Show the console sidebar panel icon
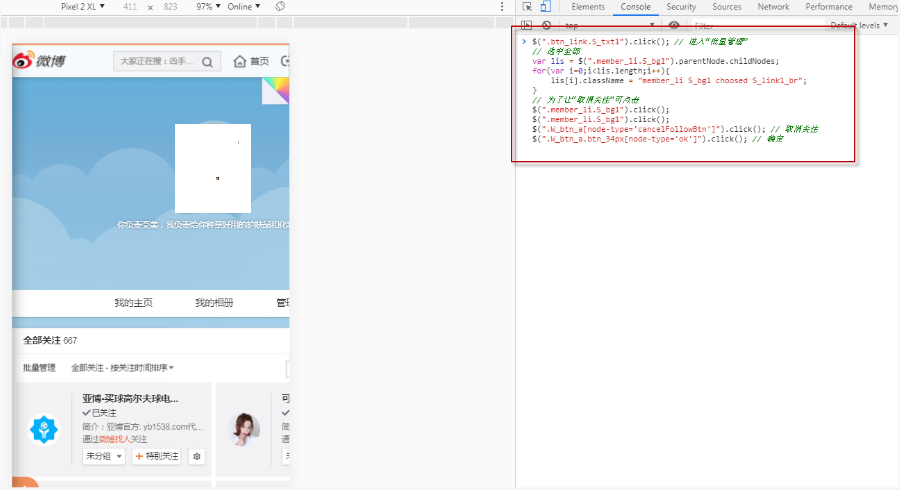The width and height of the screenshot is (900, 490). pos(527,25)
